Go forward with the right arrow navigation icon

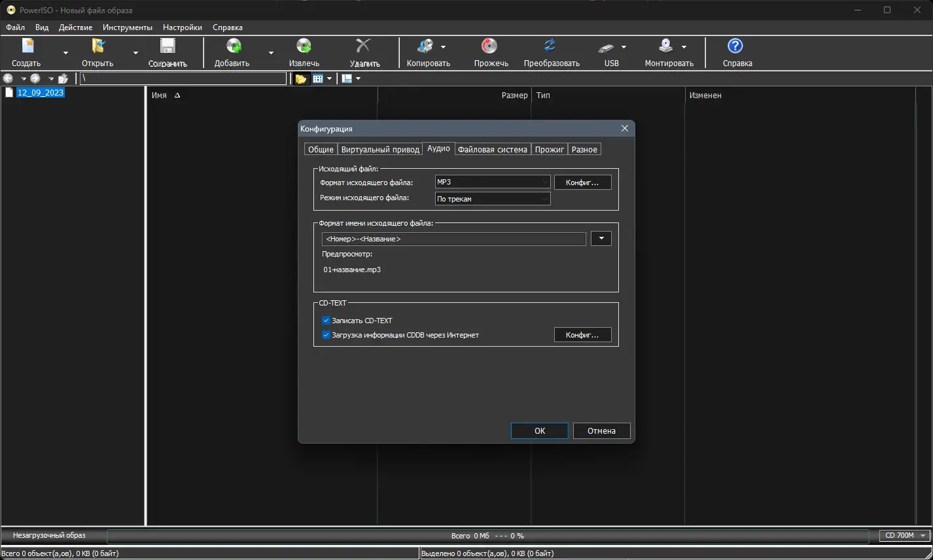36,79
